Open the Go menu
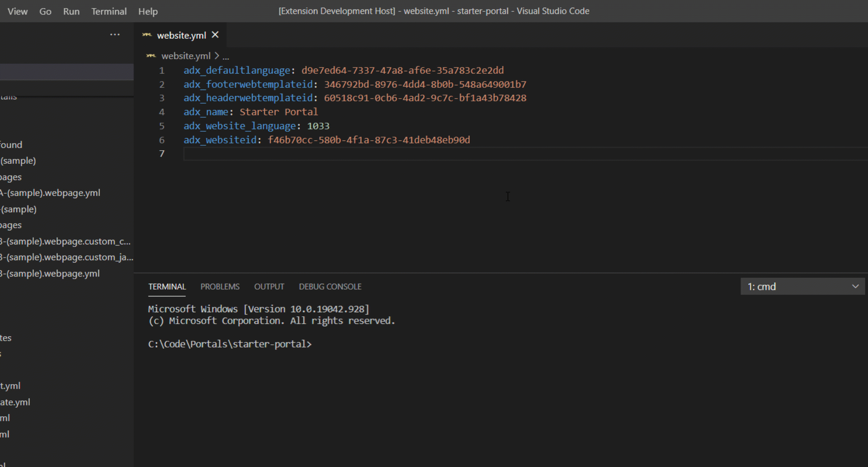The image size is (868, 467). pyautogui.click(x=45, y=11)
